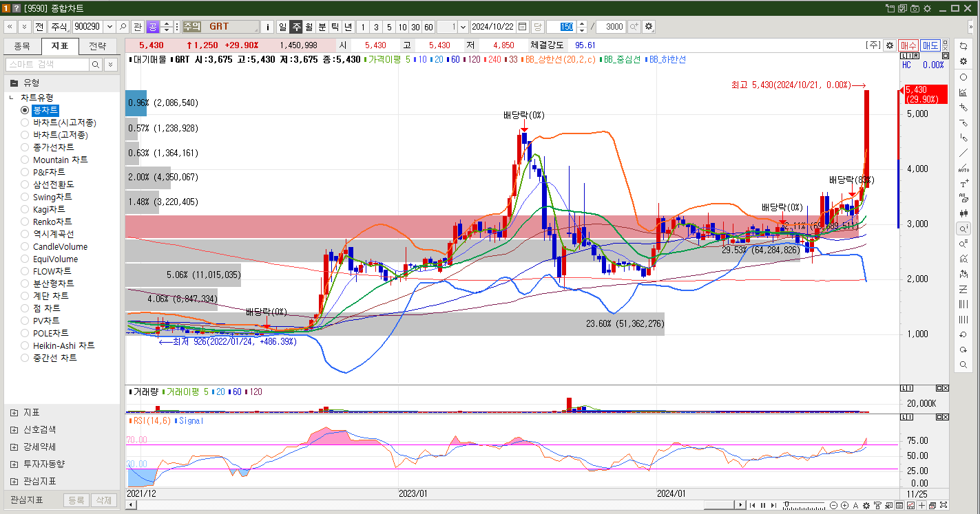Click the 60 minute interval button

click(x=428, y=27)
